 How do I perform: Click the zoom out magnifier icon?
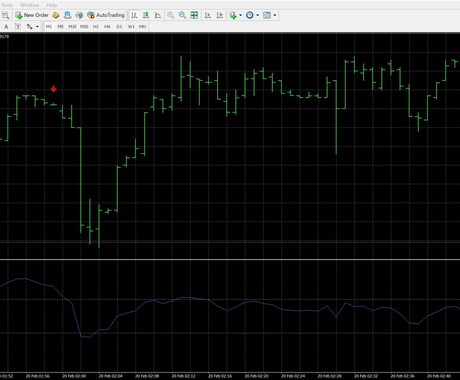point(182,15)
